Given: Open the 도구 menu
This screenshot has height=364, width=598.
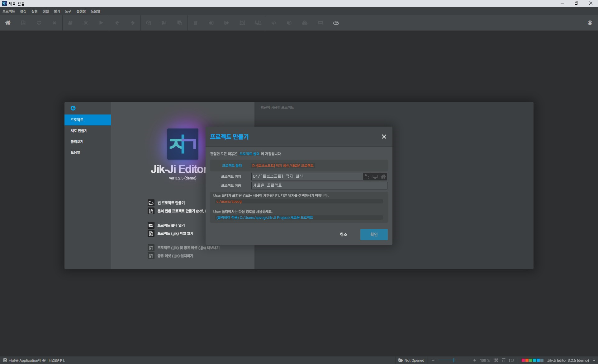Looking at the screenshot, I should (x=68, y=11).
